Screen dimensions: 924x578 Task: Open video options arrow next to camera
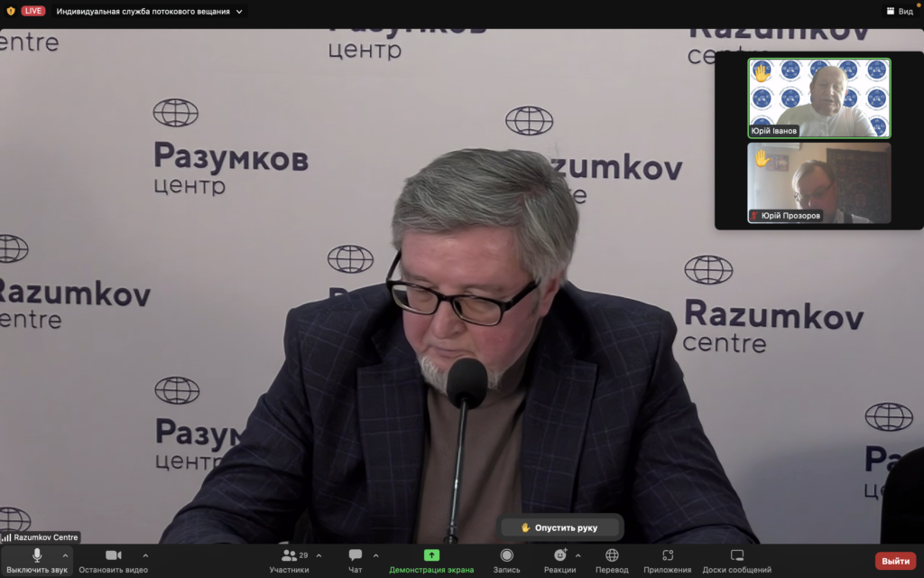click(x=145, y=555)
